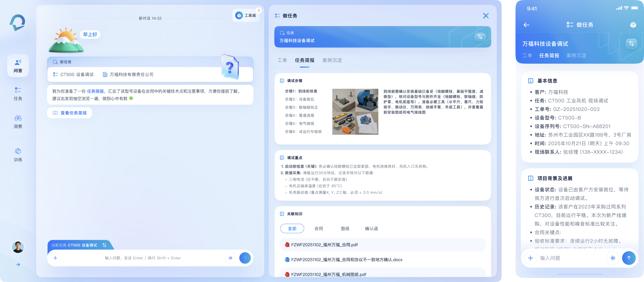Tap mobile task switch button

(x=631, y=43)
